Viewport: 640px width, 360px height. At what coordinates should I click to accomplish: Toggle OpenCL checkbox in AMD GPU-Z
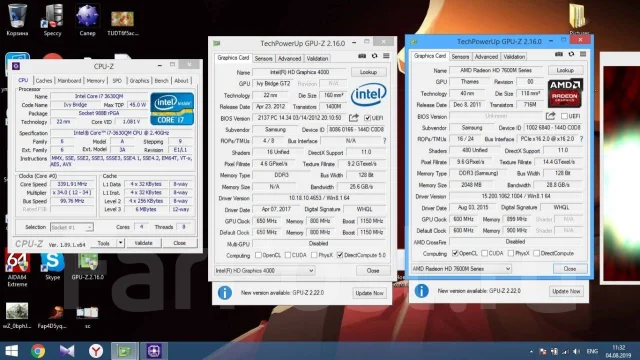(455, 253)
